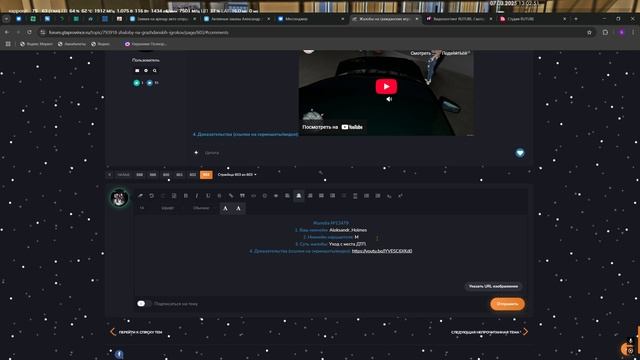Image resolution: width=640 pixels, height=360 pixels.
Task: Open 'Следующая непрочитанная тема' link
Action: [x=489, y=332]
